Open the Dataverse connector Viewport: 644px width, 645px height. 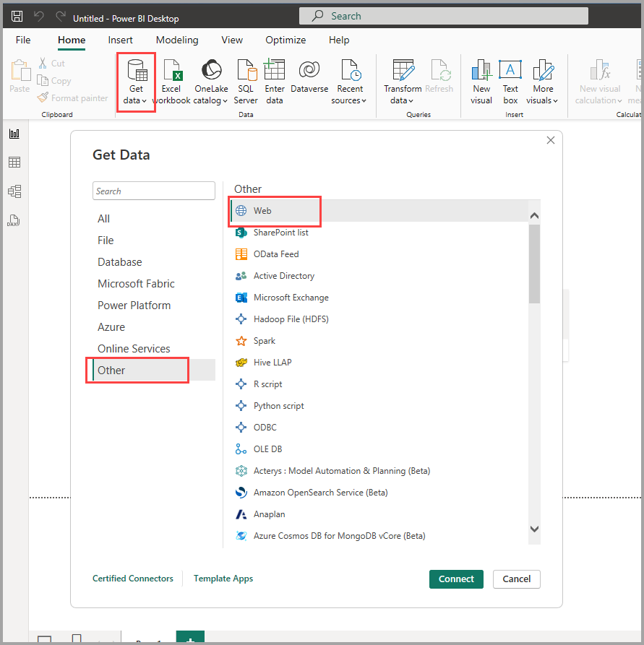(309, 81)
